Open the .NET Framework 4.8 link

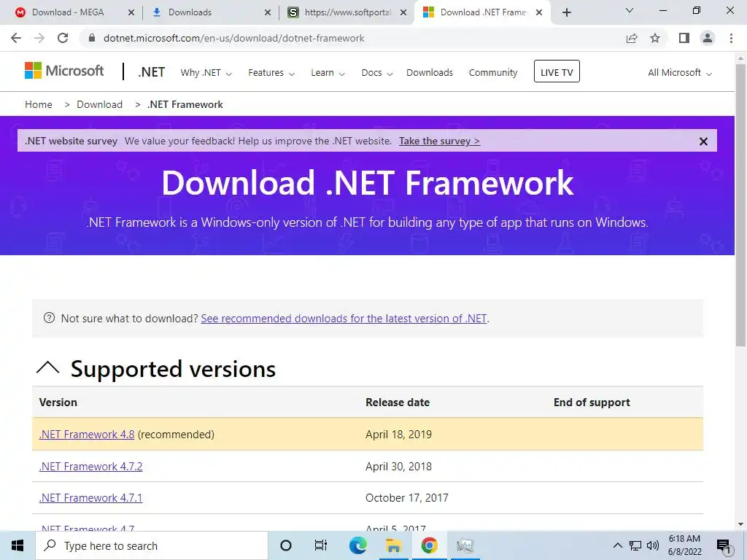tap(87, 435)
